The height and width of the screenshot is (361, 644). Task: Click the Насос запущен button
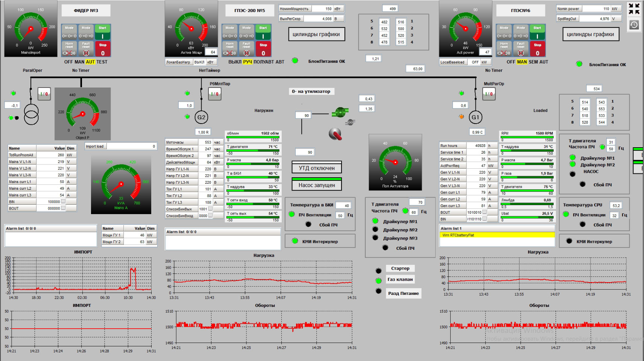[317, 185]
